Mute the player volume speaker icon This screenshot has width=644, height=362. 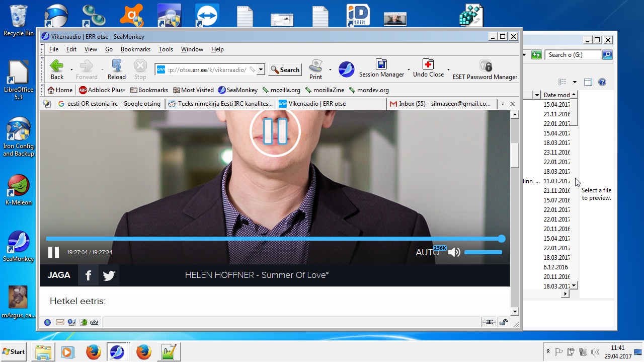[454, 252]
